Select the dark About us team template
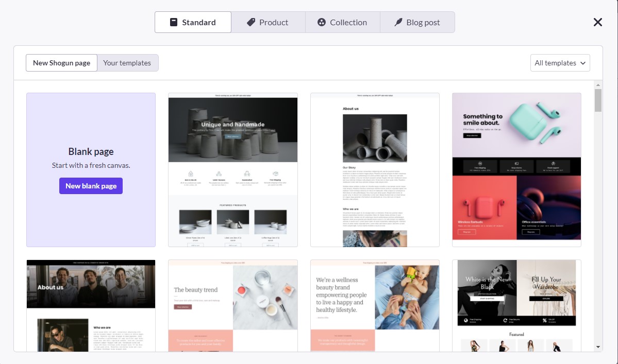Screen dimensions: 618x364 tap(91, 305)
